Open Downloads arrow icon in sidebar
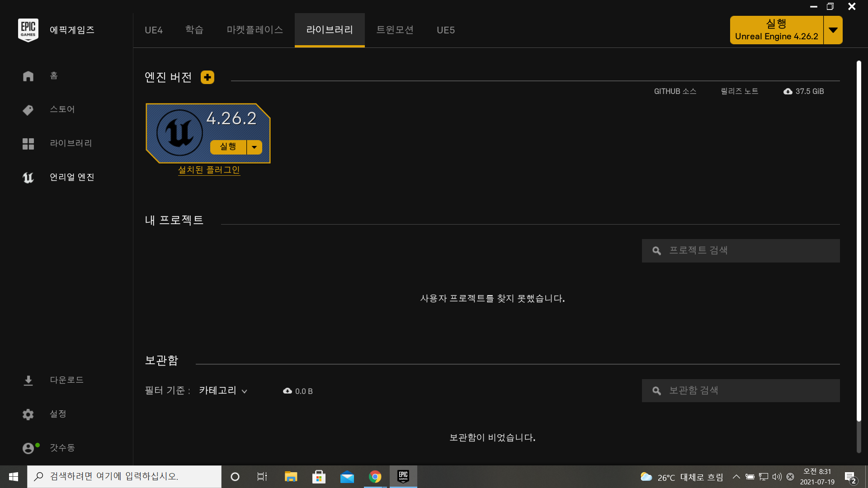This screenshot has height=488, width=868. (28, 380)
